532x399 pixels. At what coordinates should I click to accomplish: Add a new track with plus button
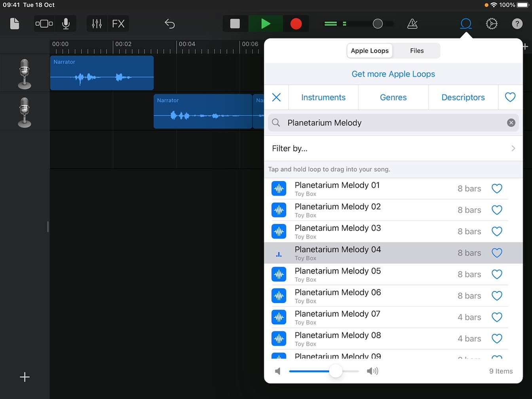[x=25, y=377]
